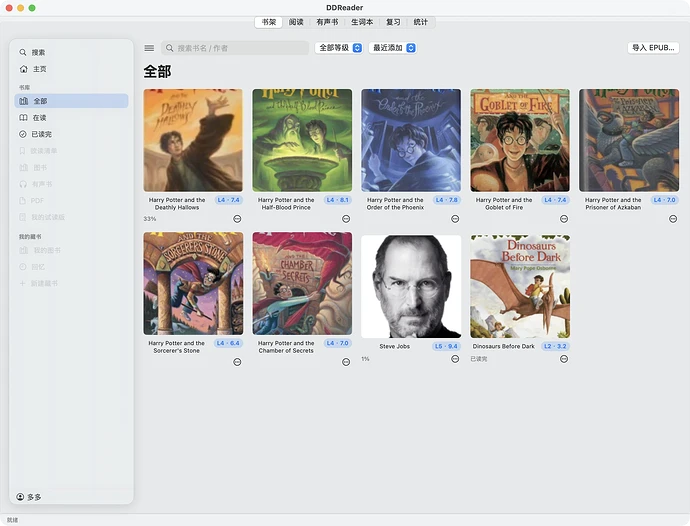
Task: Open the 最近添加 sort dropdown
Action: pos(393,48)
